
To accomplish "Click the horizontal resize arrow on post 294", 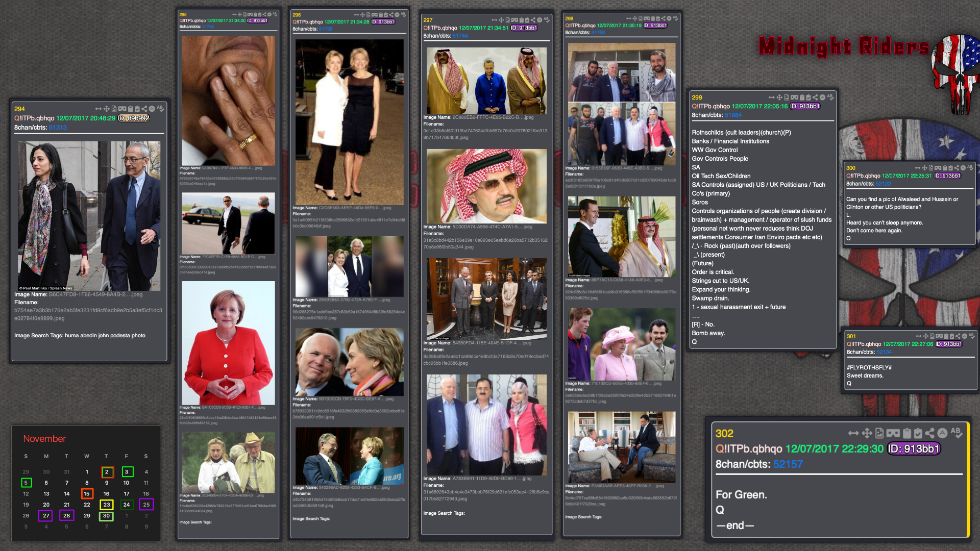I will tap(98, 109).
